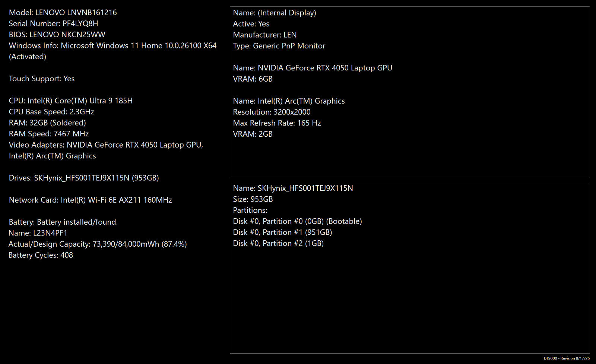Select the Serial Number PF4LYQ8H text
Screen dimensions: 596x364
[54, 23]
